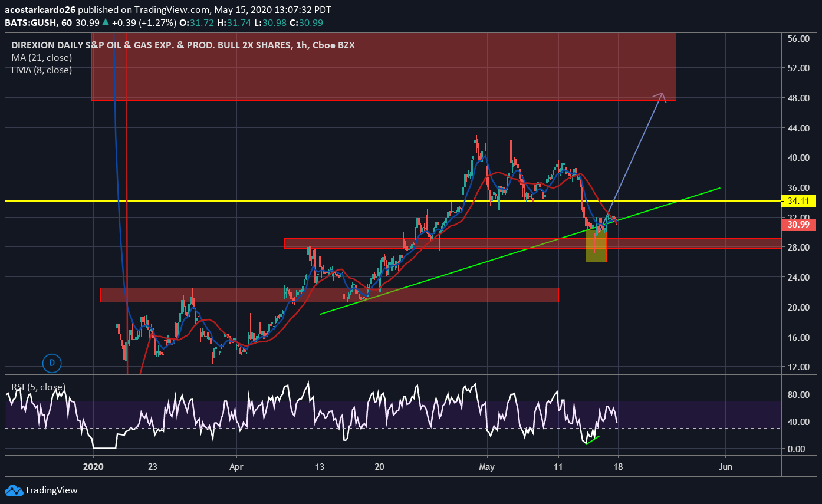Viewport: 822px width, 504px height.
Task: Click the circled D dividend marker
Action: point(52,363)
